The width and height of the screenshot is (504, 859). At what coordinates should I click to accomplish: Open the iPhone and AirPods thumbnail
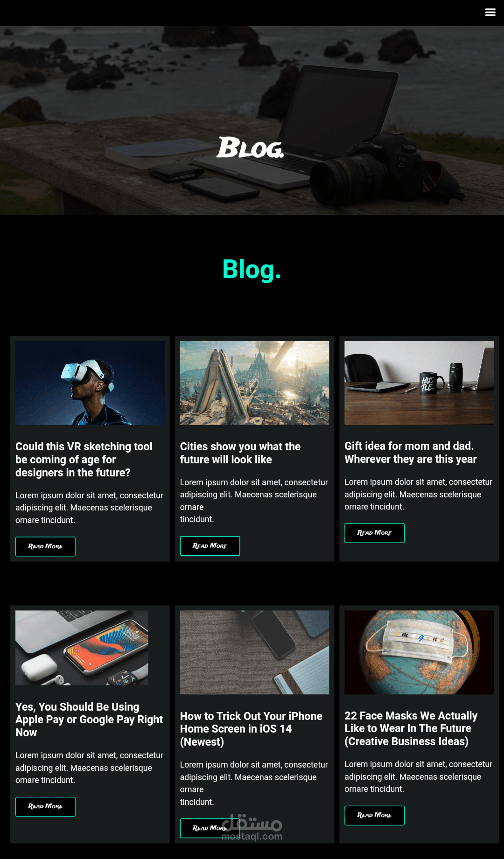pos(82,648)
